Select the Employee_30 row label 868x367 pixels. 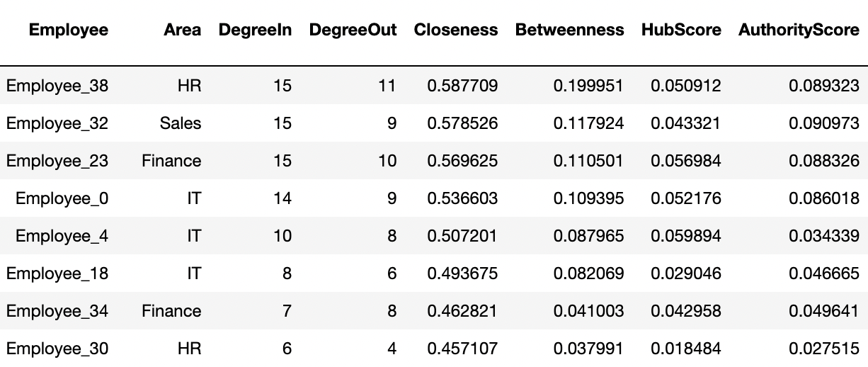(x=57, y=349)
